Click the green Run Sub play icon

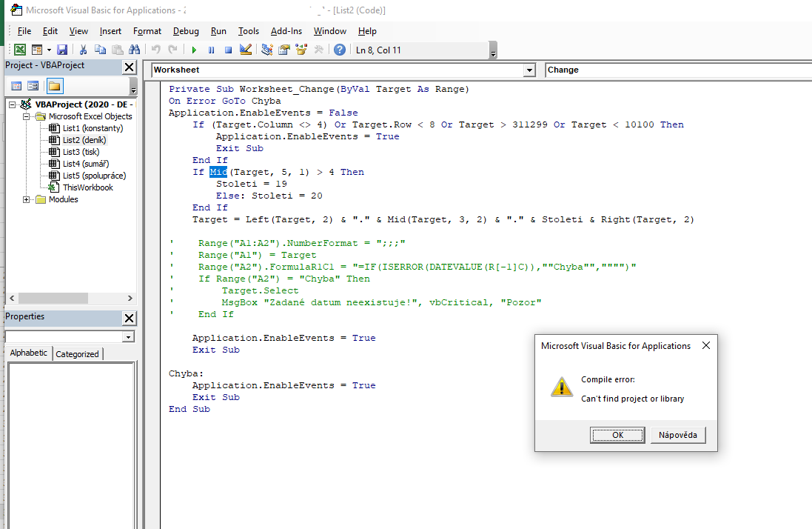coord(194,50)
